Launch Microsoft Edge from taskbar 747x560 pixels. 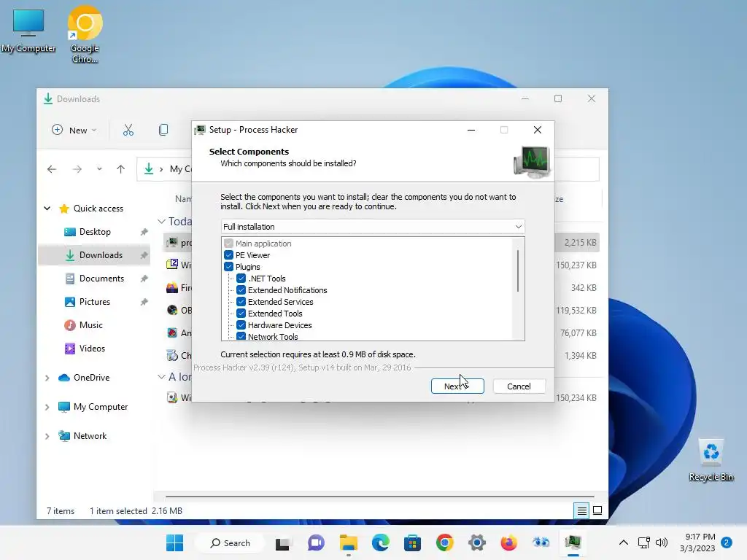[380, 542]
